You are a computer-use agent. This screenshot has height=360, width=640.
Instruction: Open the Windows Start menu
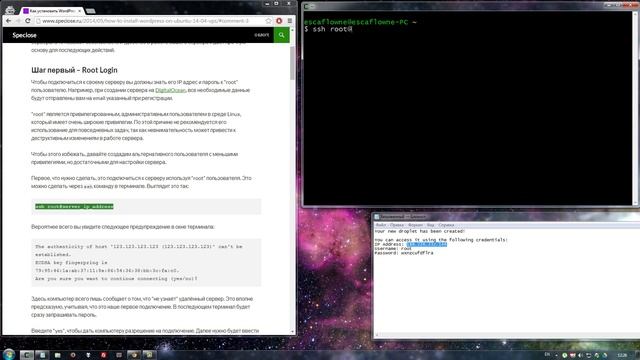[x=9, y=354]
